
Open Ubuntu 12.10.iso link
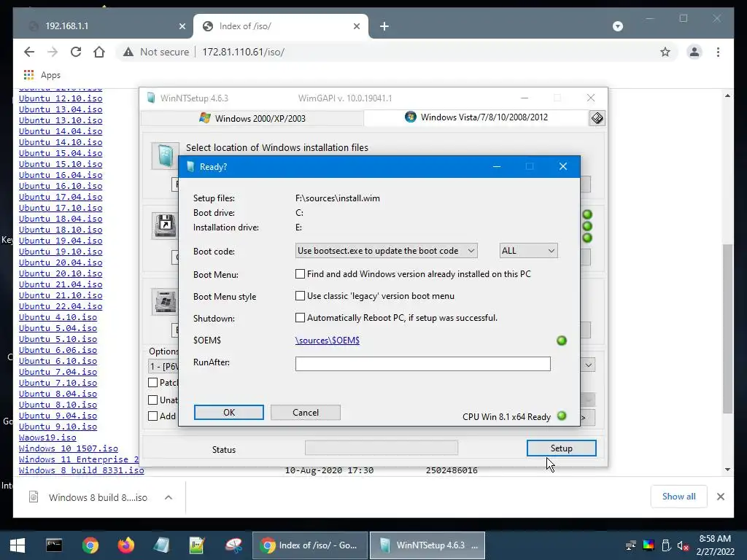(61, 98)
